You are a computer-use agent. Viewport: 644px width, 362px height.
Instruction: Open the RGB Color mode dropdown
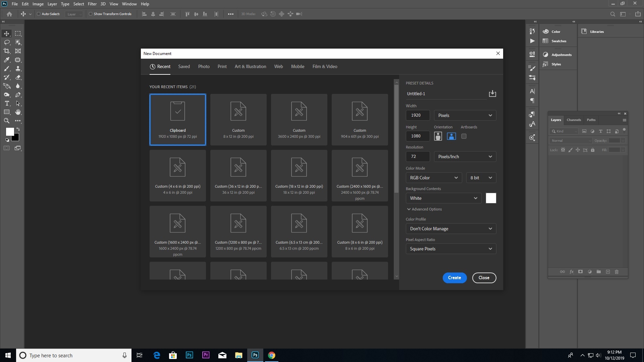pos(434,178)
